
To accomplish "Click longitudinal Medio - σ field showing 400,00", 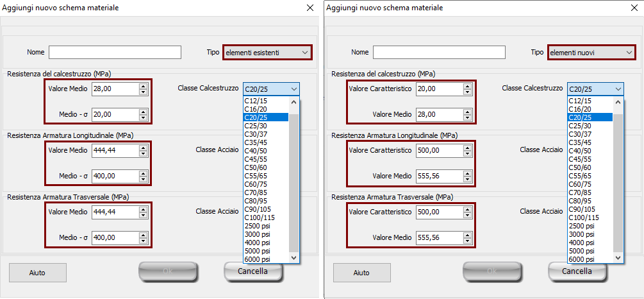I will [114, 176].
